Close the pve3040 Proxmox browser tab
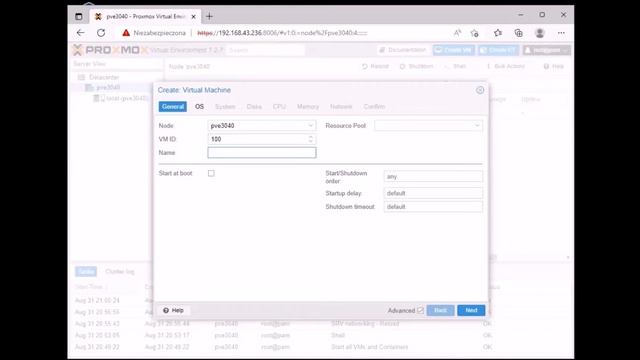640x360 pixels. (x=193, y=17)
